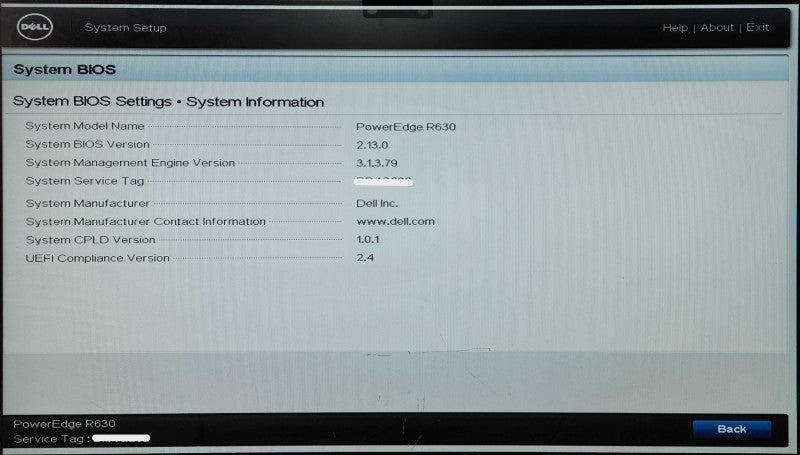Select the PowerEdge R630 model value
This screenshot has width=800, height=455.
pos(406,127)
